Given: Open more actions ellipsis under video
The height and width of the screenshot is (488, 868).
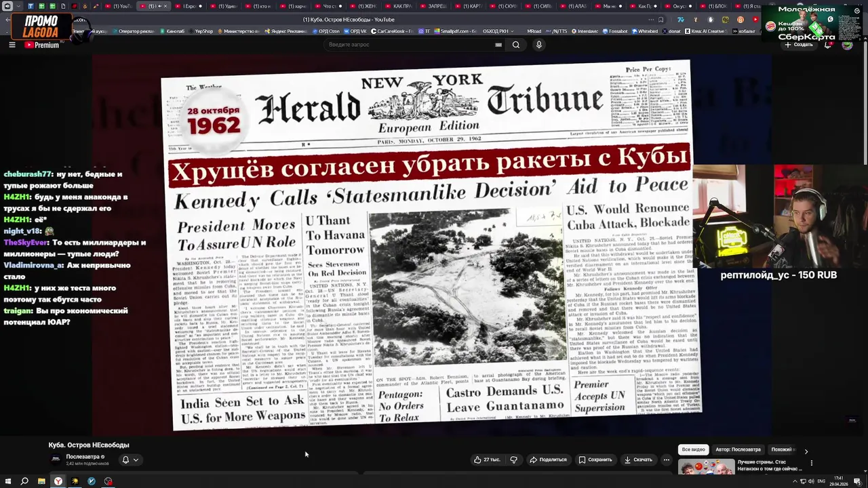Looking at the screenshot, I should 666,460.
